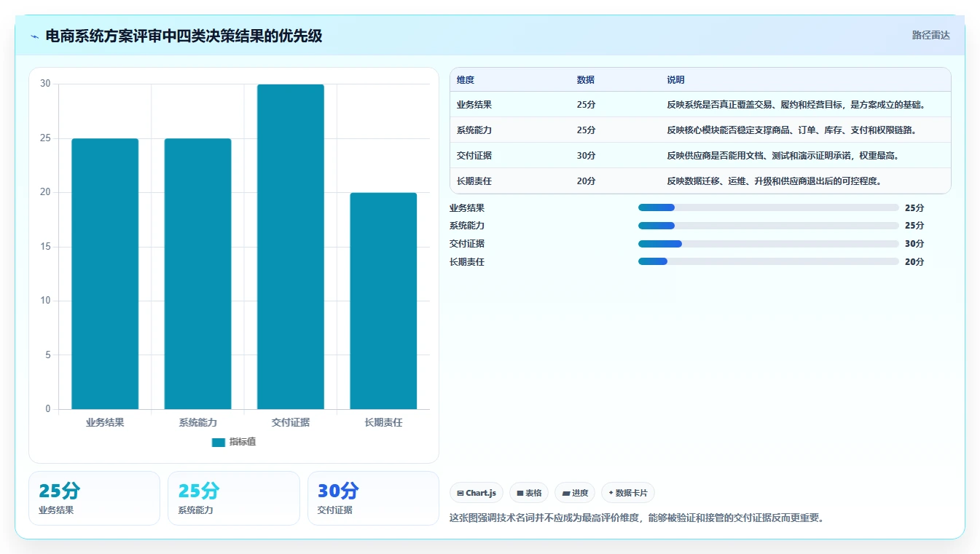Click the 指标值 legend text
980x554 pixels.
tap(242, 443)
